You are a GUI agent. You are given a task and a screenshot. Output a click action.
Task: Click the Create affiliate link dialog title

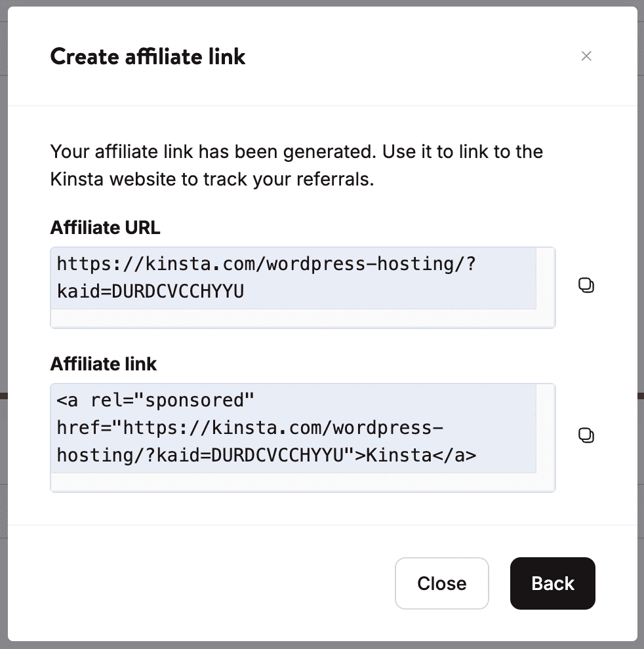click(x=148, y=56)
